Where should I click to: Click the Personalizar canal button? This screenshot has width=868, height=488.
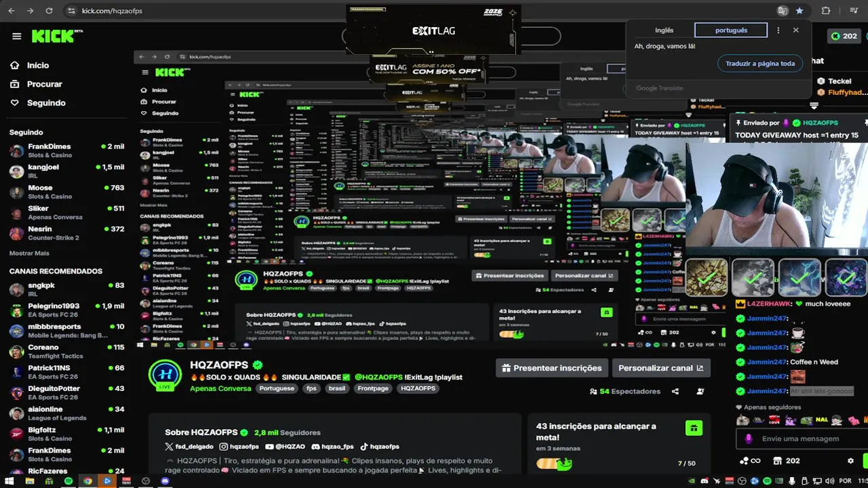pyautogui.click(x=661, y=368)
